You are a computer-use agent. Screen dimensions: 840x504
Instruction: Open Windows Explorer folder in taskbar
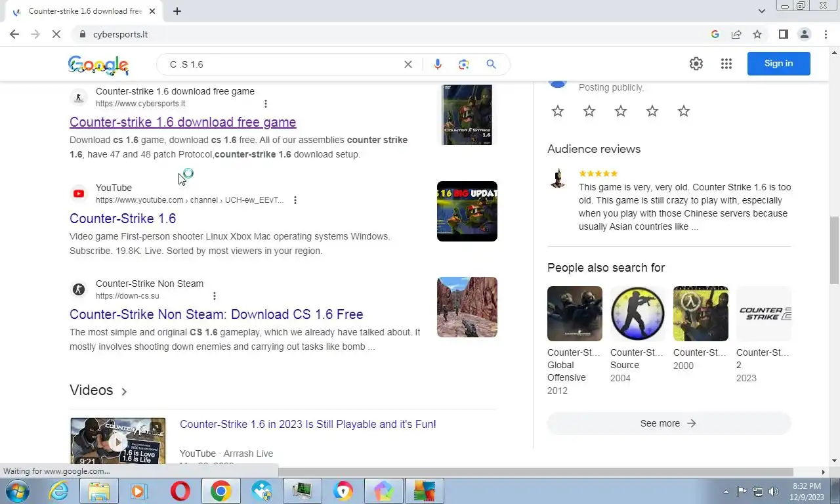(x=99, y=491)
